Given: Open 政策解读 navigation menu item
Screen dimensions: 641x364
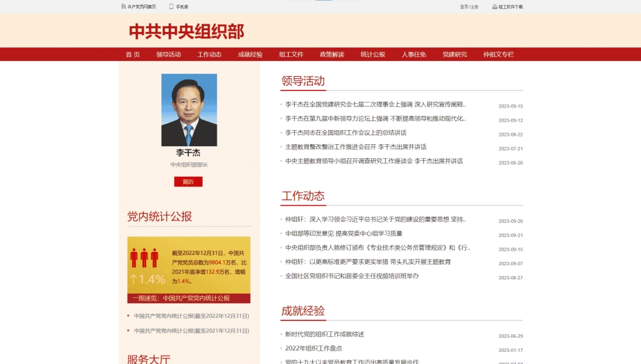Looking at the screenshot, I should 332,54.
